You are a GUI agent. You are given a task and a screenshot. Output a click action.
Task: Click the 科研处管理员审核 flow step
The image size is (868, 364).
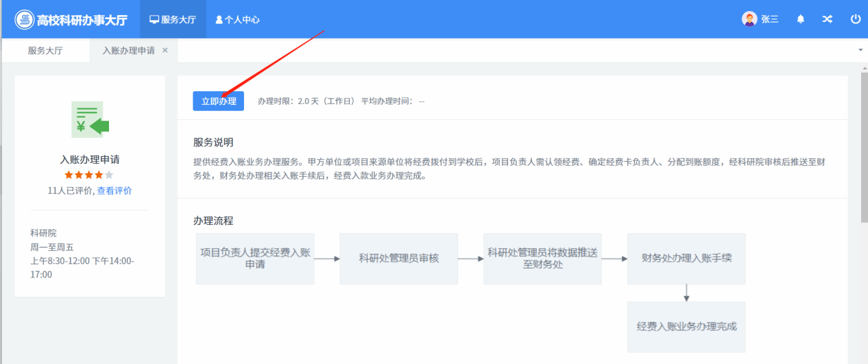(x=398, y=258)
